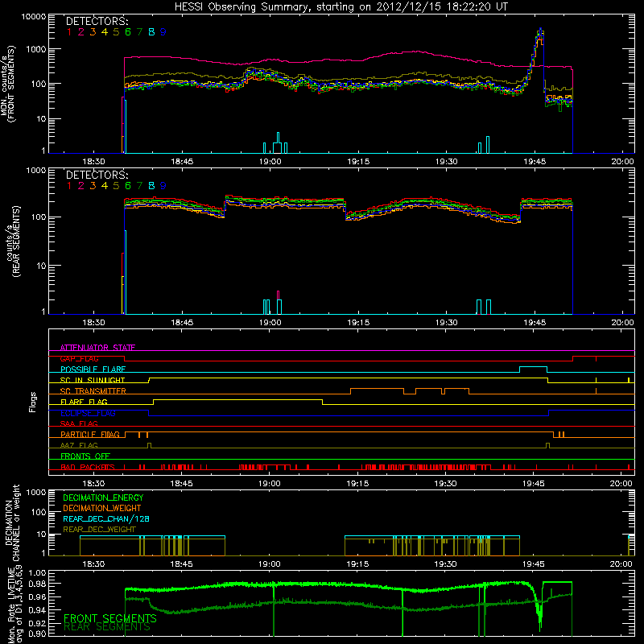The height and width of the screenshot is (644, 644).
Task: Click 20:00 tick under front segments plot
Action: (622, 162)
